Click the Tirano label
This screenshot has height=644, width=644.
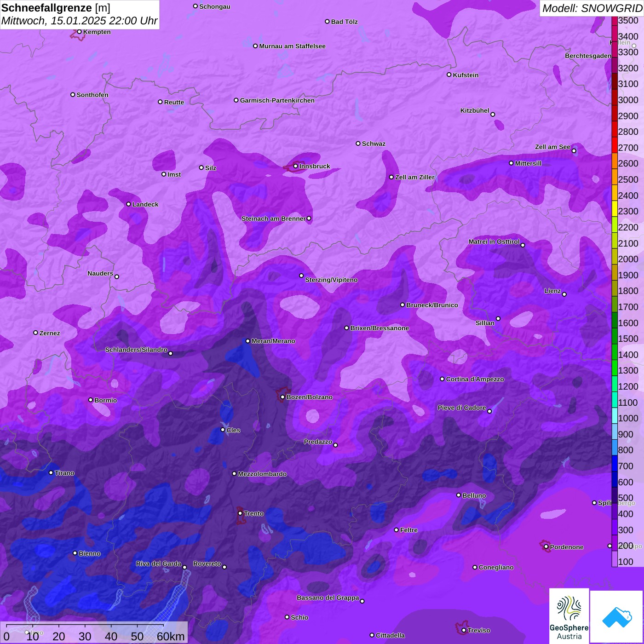(64, 473)
